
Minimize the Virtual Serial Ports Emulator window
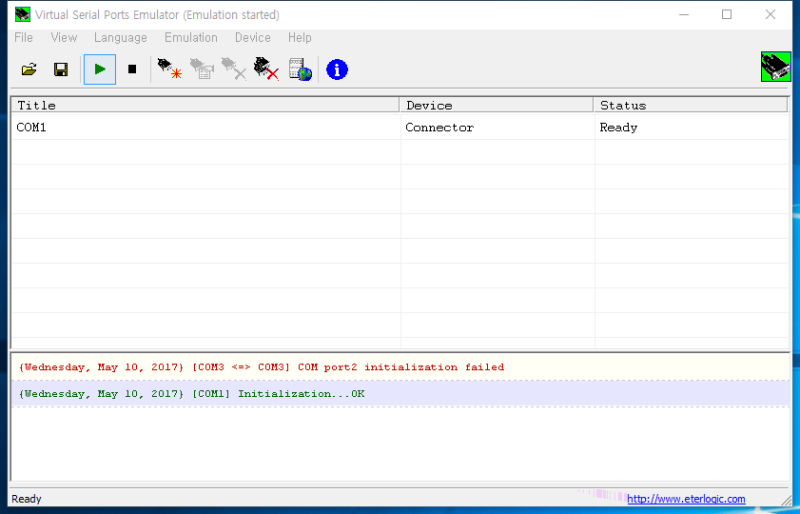pos(684,15)
